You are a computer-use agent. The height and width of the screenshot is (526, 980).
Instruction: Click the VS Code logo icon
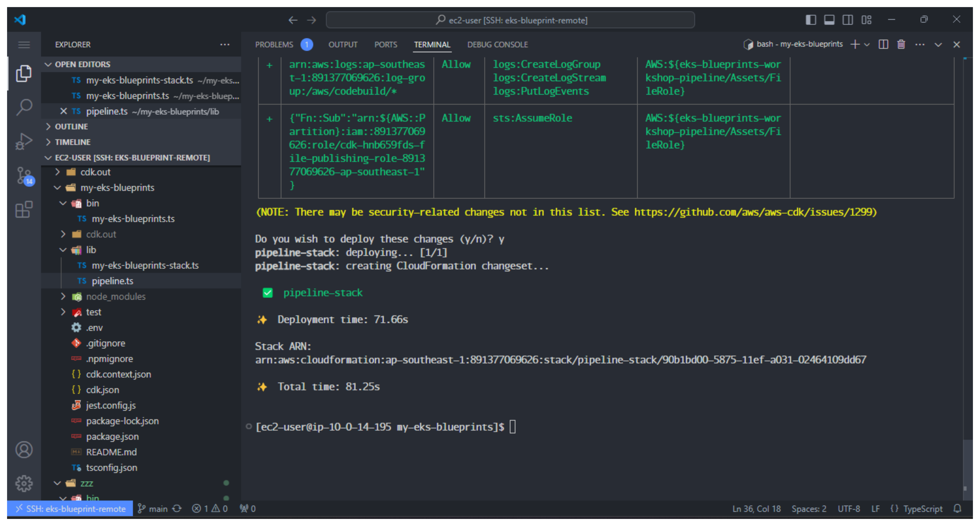(x=20, y=19)
